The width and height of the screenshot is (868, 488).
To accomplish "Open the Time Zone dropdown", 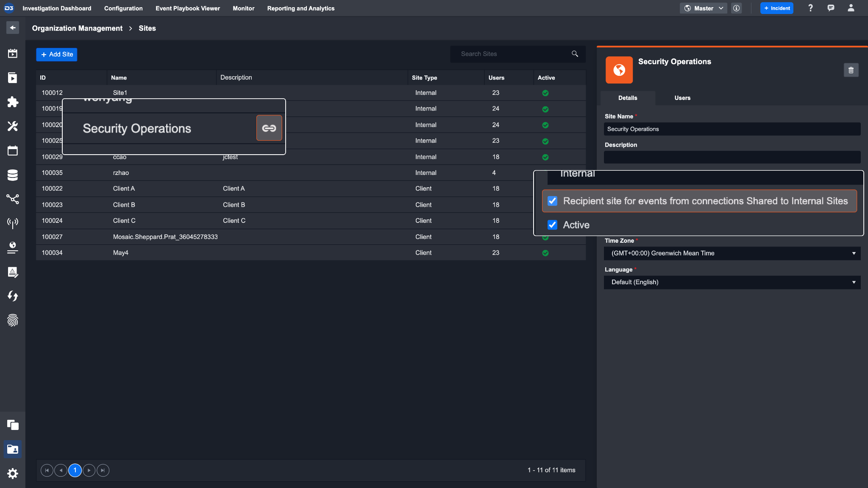I will 732,253.
